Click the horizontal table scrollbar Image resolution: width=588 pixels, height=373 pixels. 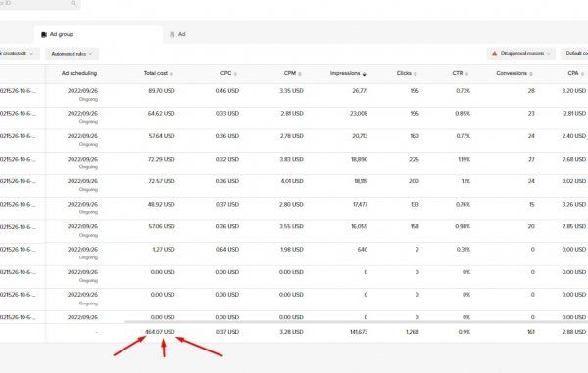(x=356, y=322)
